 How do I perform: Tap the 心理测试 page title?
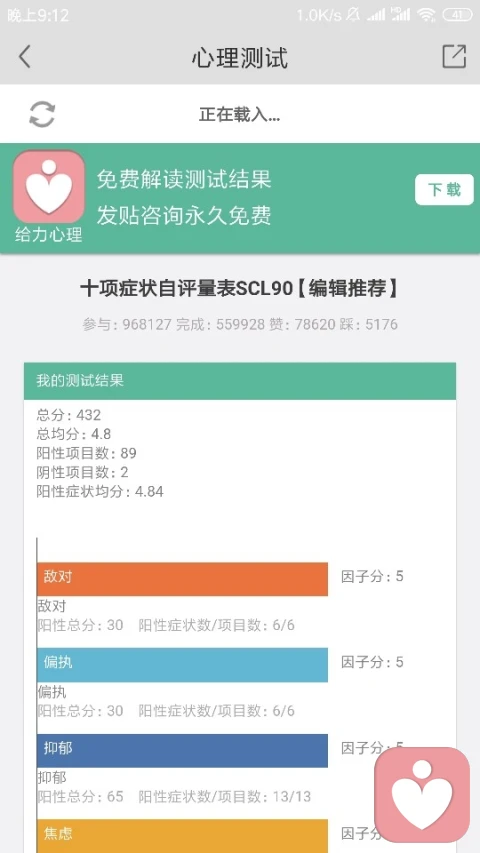[x=239, y=58]
